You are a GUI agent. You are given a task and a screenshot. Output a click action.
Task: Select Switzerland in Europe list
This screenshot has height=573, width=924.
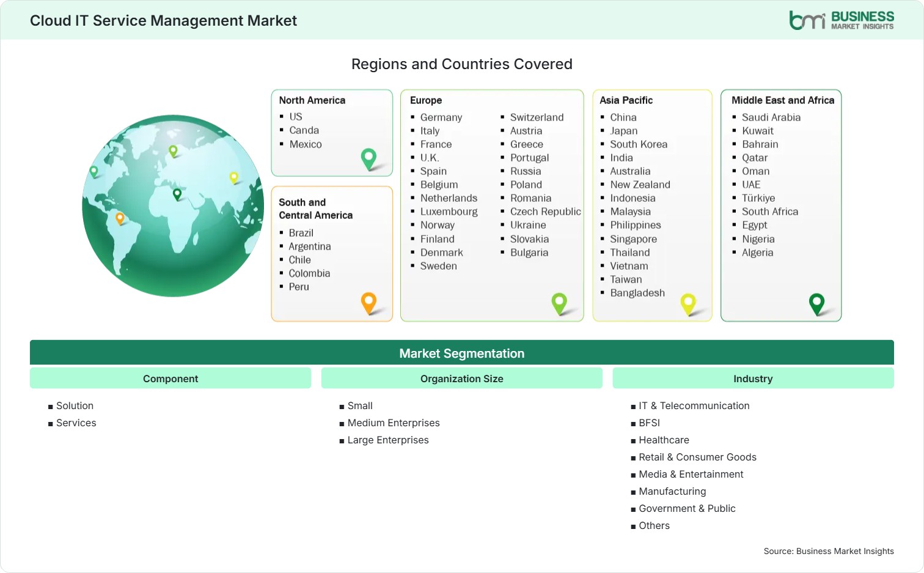537,117
